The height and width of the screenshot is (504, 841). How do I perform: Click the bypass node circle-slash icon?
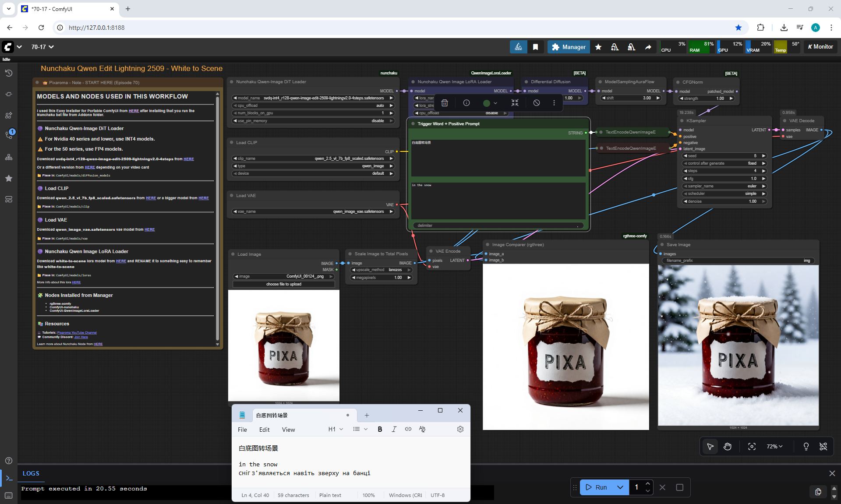pos(536,103)
